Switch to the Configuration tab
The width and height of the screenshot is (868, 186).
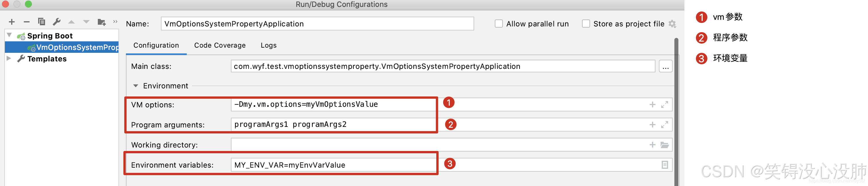pyautogui.click(x=156, y=45)
